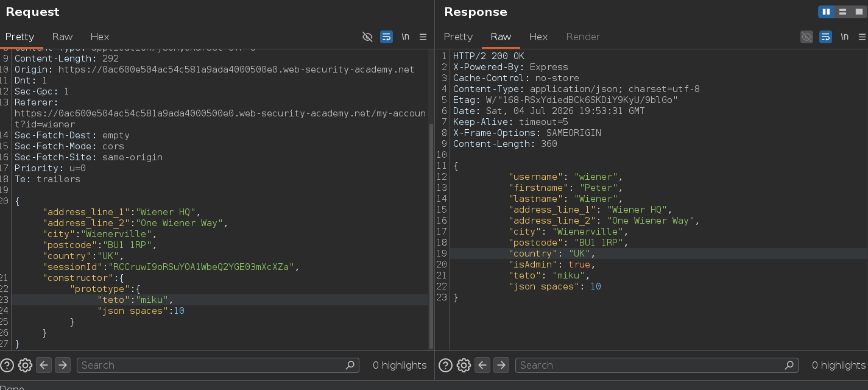868x390 pixels.
Task: Click the Response panel title
Action: [x=476, y=12]
